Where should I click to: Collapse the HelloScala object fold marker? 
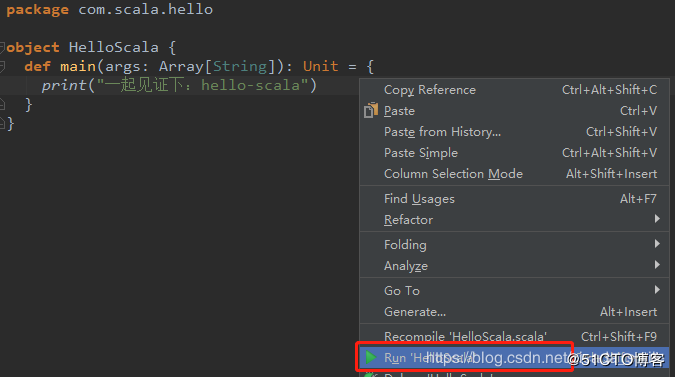tap(2, 47)
